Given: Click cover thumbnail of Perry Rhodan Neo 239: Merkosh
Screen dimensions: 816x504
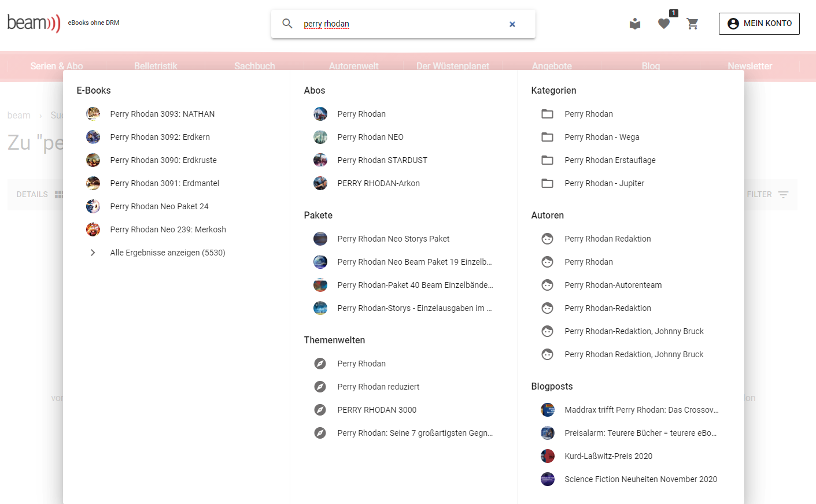Looking at the screenshot, I should 93,229.
